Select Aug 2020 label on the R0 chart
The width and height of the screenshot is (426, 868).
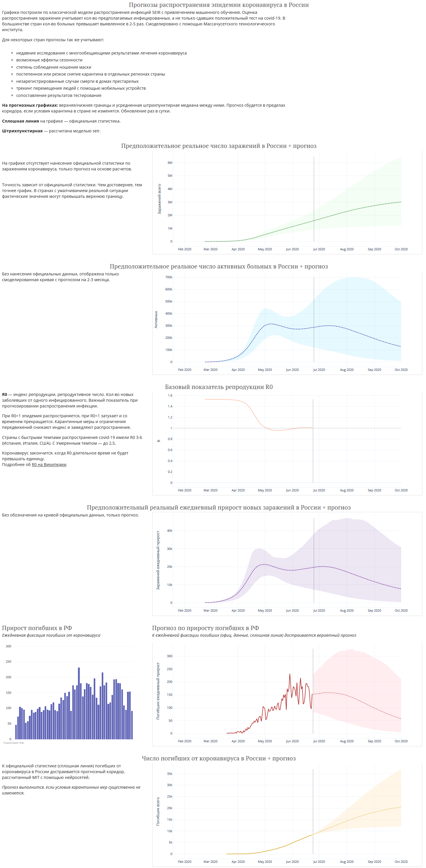pos(346,490)
